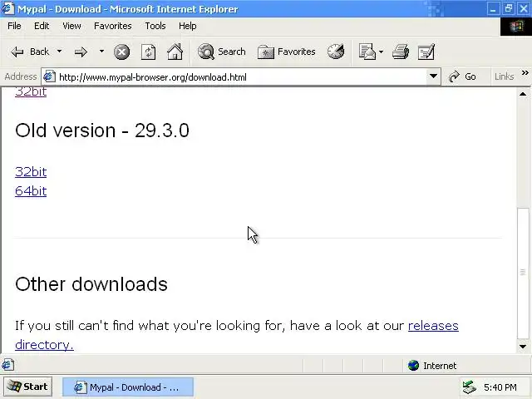Click the scrollbar down arrow
Screen dimensions: 532x399
coord(523,347)
